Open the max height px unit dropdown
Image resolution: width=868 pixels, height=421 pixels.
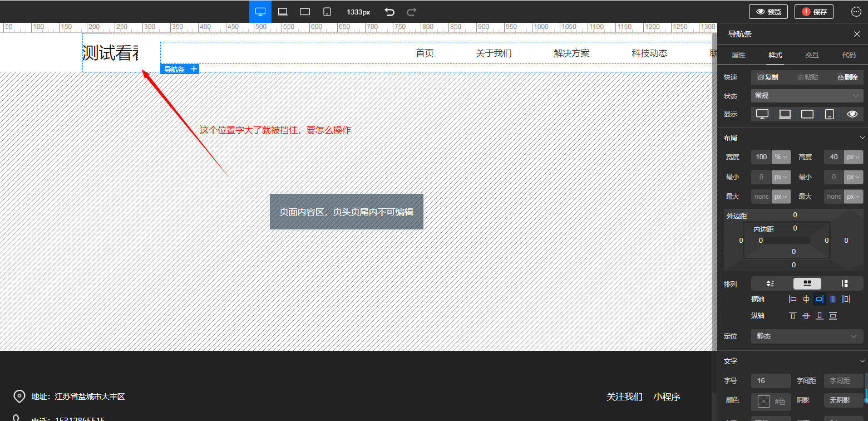854,197
